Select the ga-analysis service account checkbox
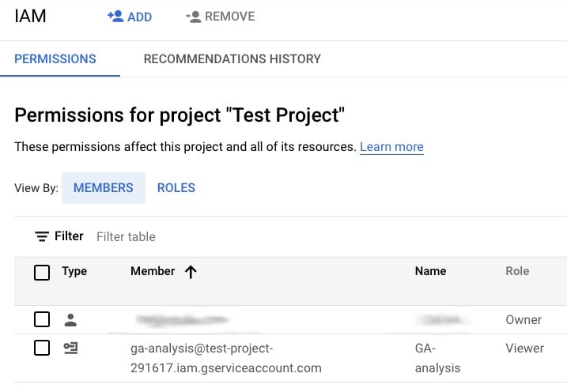Screen dimensions: 567x392 (42, 348)
